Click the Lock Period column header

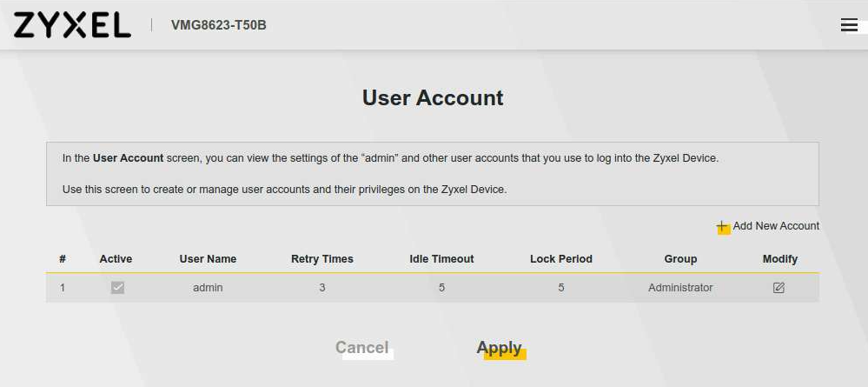[x=560, y=259]
